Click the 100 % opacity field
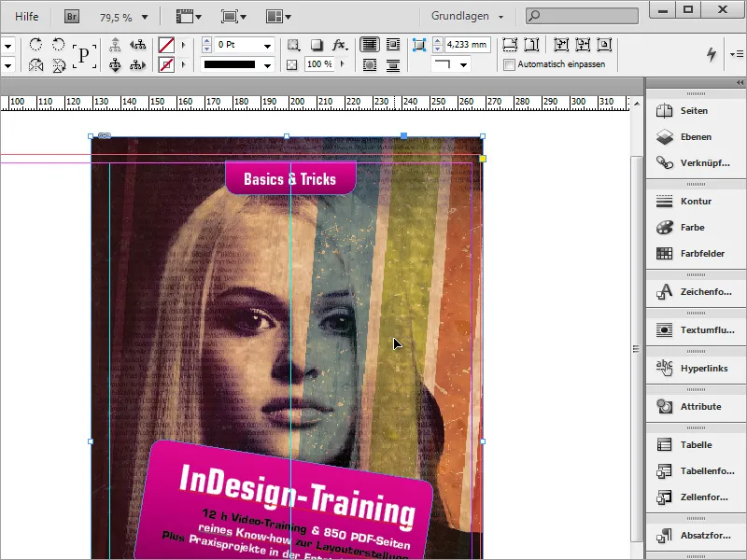 tap(319, 64)
